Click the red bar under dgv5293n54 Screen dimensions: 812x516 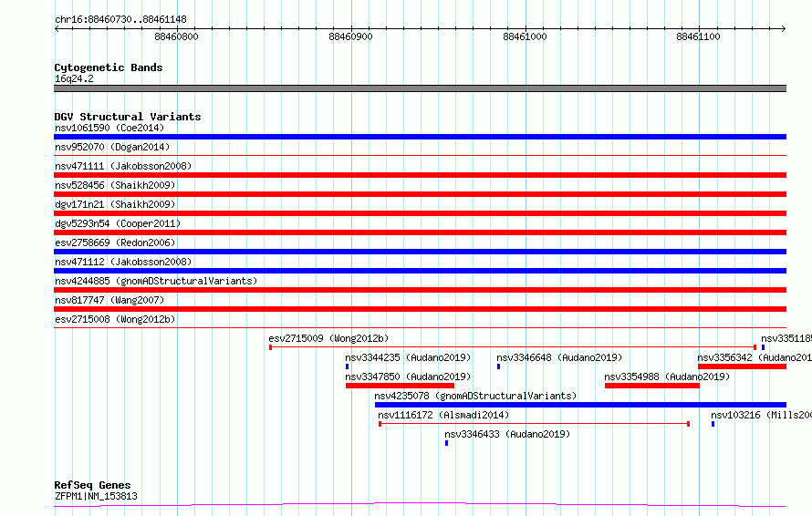click(420, 232)
